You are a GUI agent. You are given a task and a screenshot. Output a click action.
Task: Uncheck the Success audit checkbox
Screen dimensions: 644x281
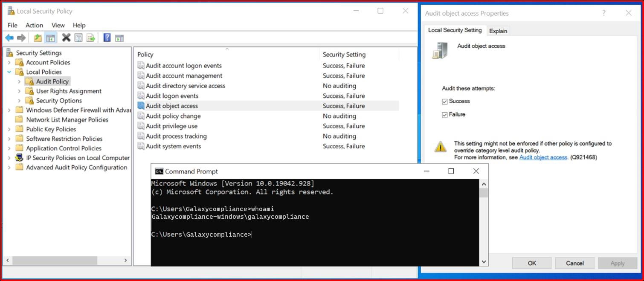(x=445, y=101)
